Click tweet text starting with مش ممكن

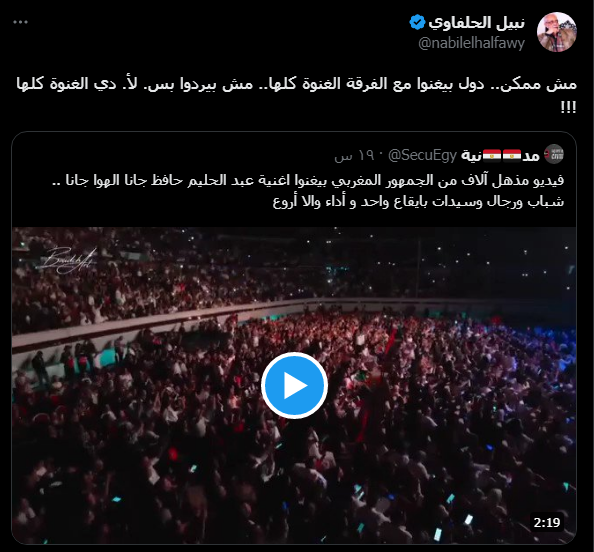pyautogui.click(x=297, y=95)
